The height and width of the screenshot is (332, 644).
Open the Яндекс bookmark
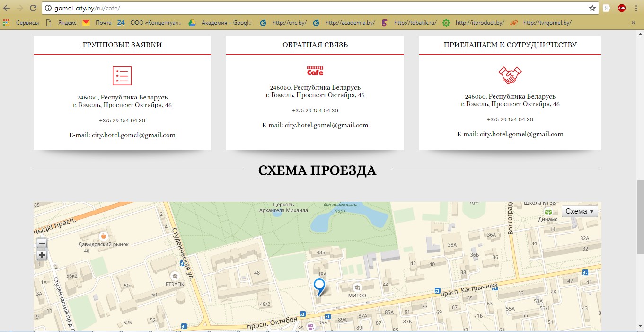(61, 22)
